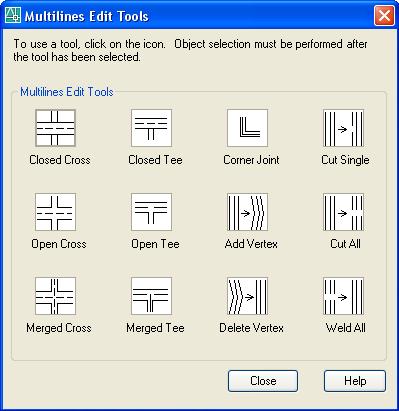Choose the Open Tee tool icon
The height and width of the screenshot is (411, 399).
point(151,212)
